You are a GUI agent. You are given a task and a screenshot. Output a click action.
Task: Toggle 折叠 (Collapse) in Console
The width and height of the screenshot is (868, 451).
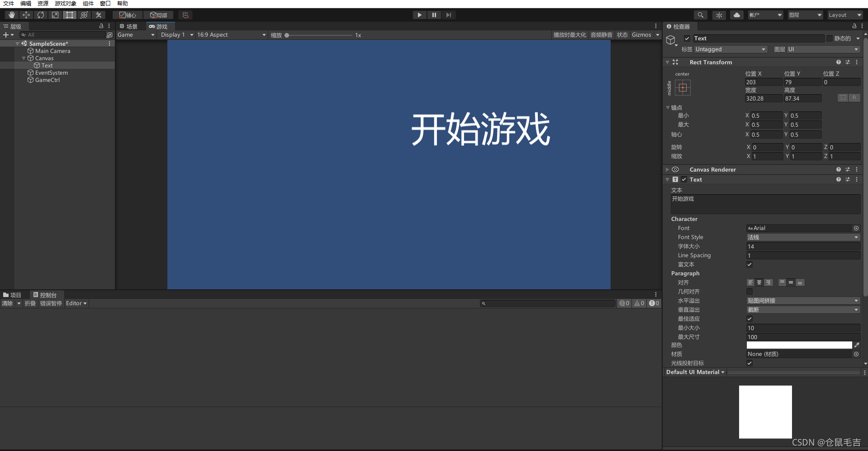[x=30, y=303]
